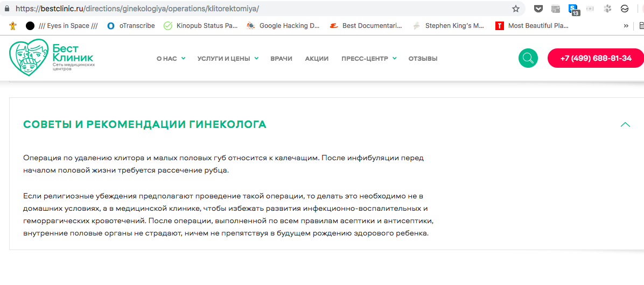Click the +7 (499) 688-81-34 phone button
The image size is (644, 285).
coord(596,58)
